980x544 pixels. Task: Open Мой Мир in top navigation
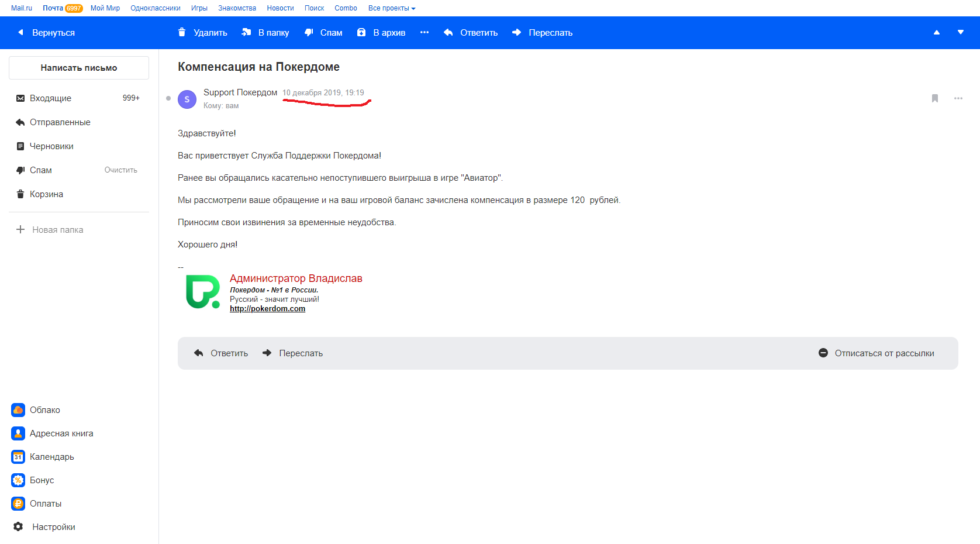click(x=105, y=8)
